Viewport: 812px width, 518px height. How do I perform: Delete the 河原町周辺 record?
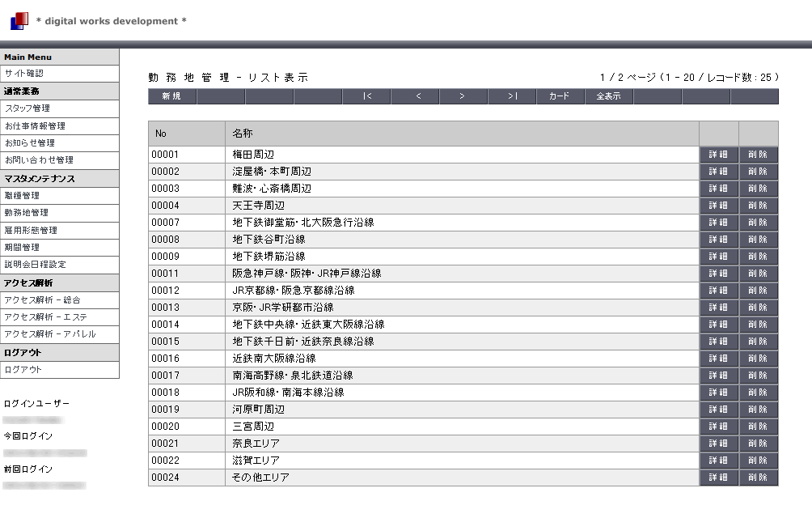coord(758,410)
